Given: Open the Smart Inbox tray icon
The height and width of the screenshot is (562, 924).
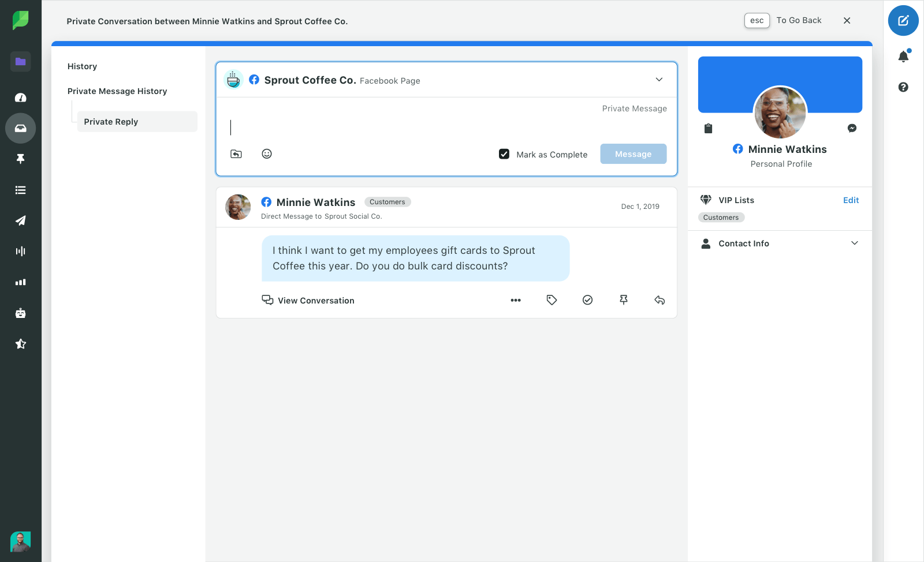Looking at the screenshot, I should point(20,128).
